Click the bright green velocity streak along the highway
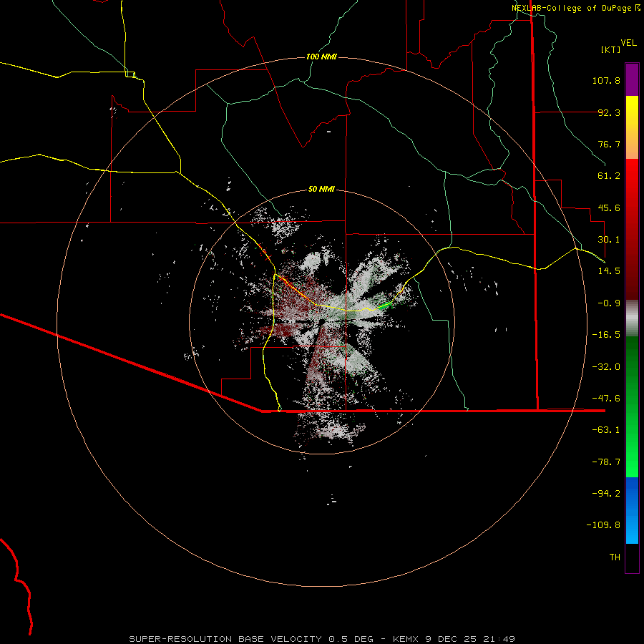This screenshot has width=644, height=644. point(385,305)
